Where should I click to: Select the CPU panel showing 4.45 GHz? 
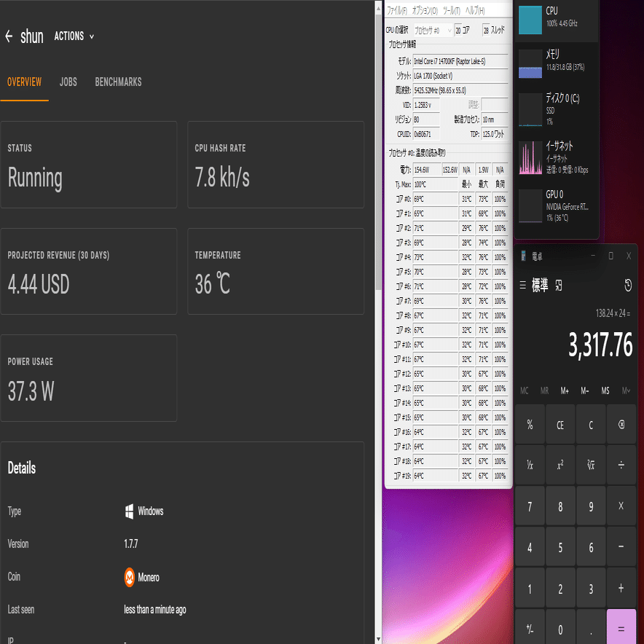[557, 18]
